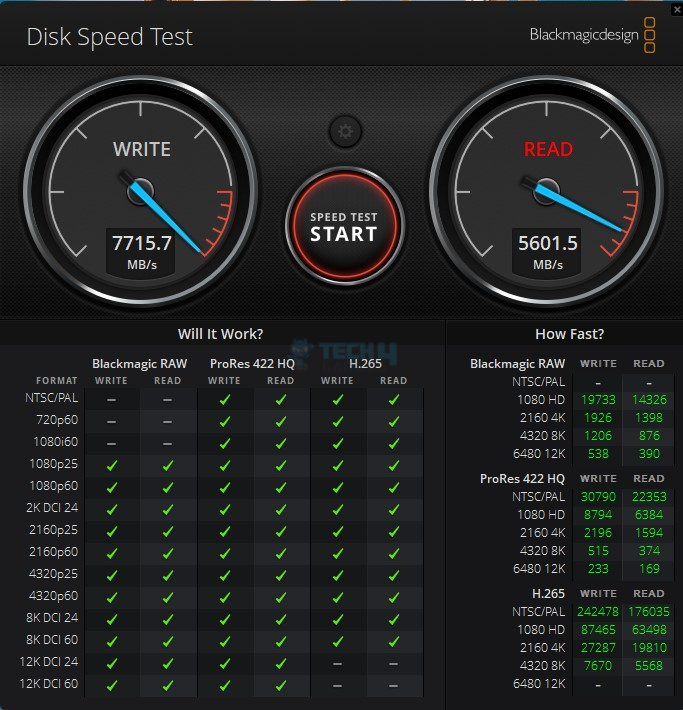This screenshot has height=710, width=683.
Task: Click Blackmagic RAW 2160 4K write value 1926
Action: (598, 417)
